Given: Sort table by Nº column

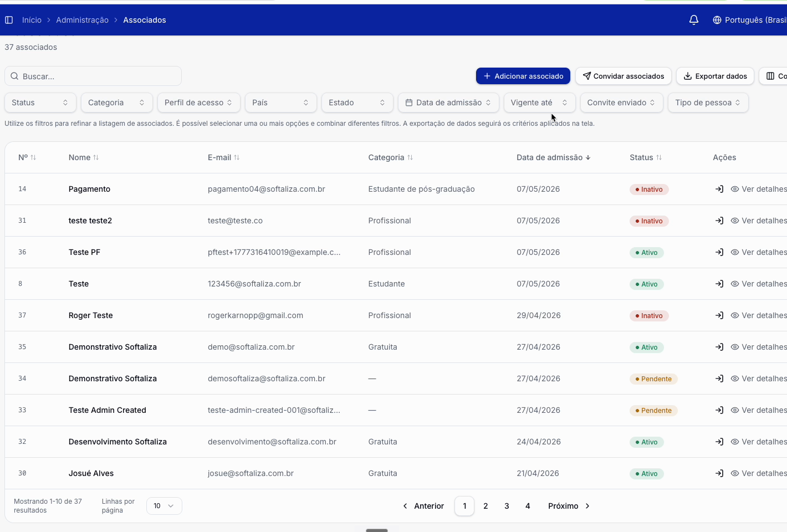Looking at the screenshot, I should coord(27,157).
